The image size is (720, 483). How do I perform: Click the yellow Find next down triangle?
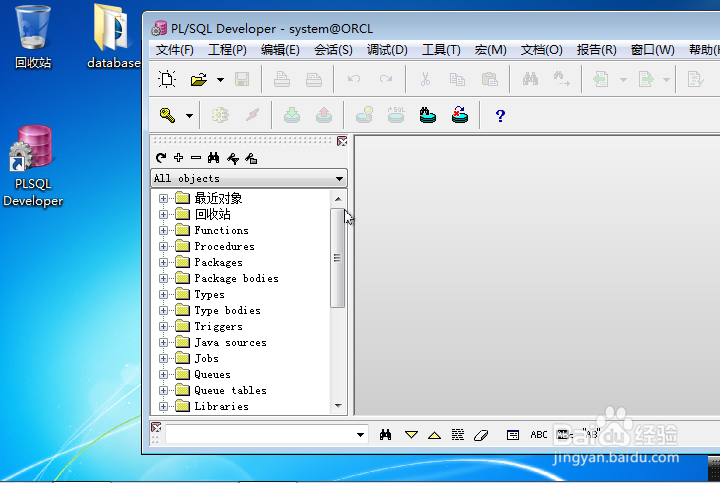pos(411,434)
